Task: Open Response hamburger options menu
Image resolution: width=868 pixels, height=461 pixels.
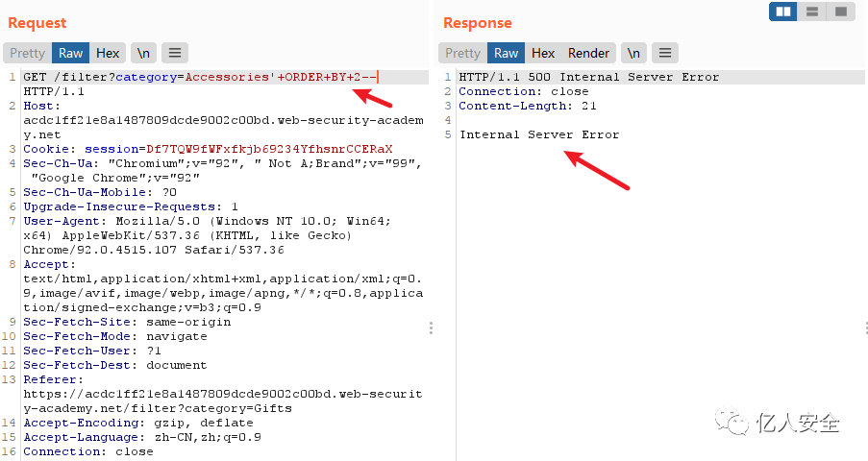Action: click(x=665, y=53)
